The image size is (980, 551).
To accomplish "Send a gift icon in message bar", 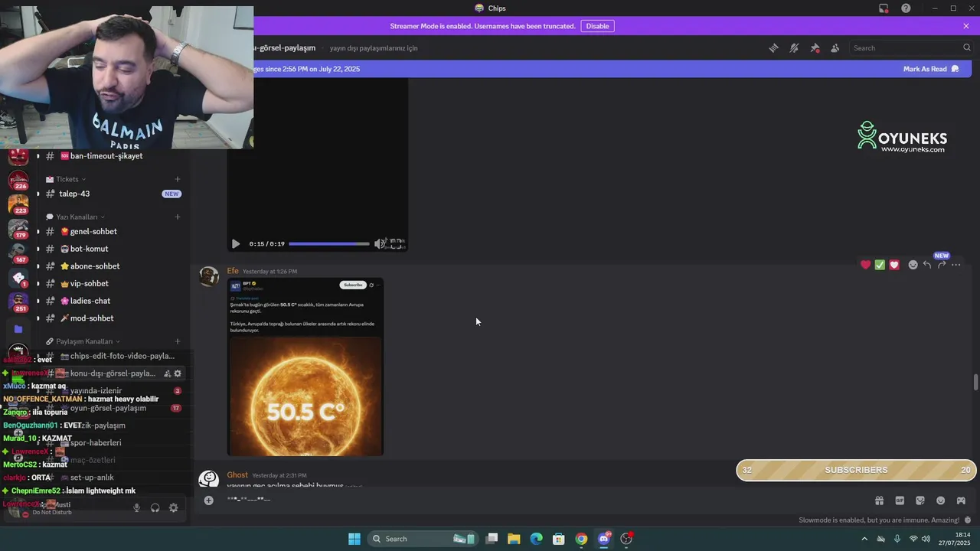I will coord(879,500).
